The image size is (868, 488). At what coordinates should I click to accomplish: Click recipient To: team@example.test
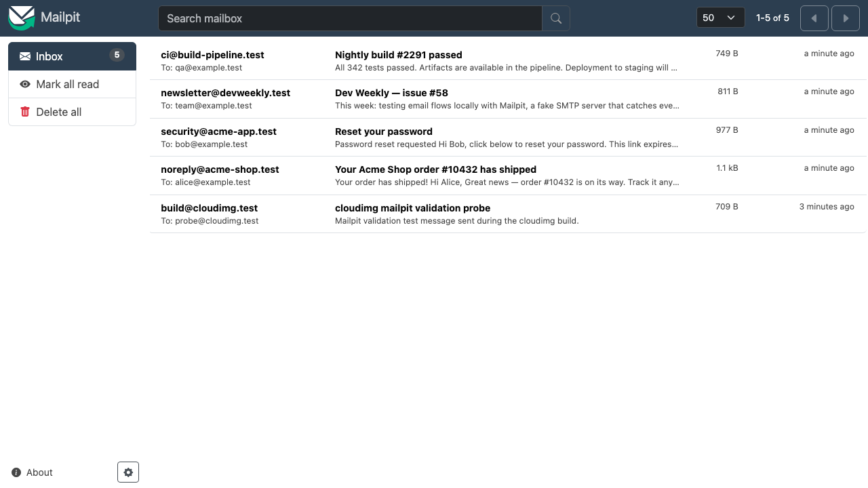click(x=206, y=106)
